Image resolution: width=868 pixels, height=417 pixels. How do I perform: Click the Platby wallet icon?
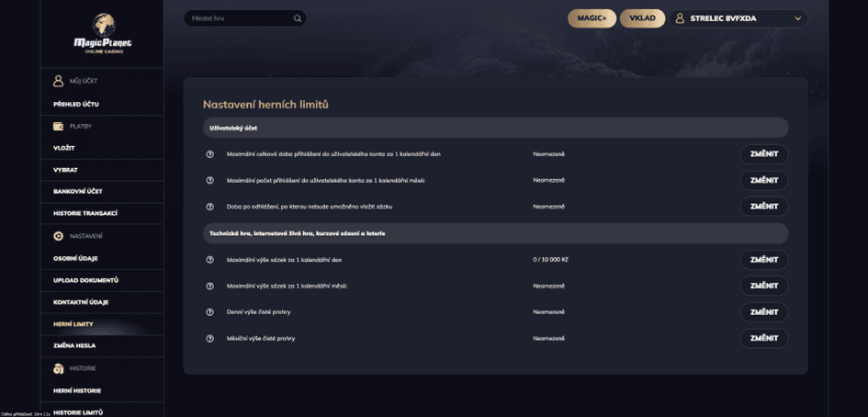pyautogui.click(x=58, y=126)
